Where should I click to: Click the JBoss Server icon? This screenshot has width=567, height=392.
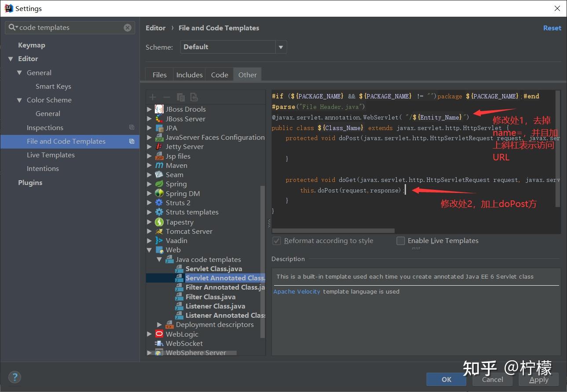click(x=159, y=119)
